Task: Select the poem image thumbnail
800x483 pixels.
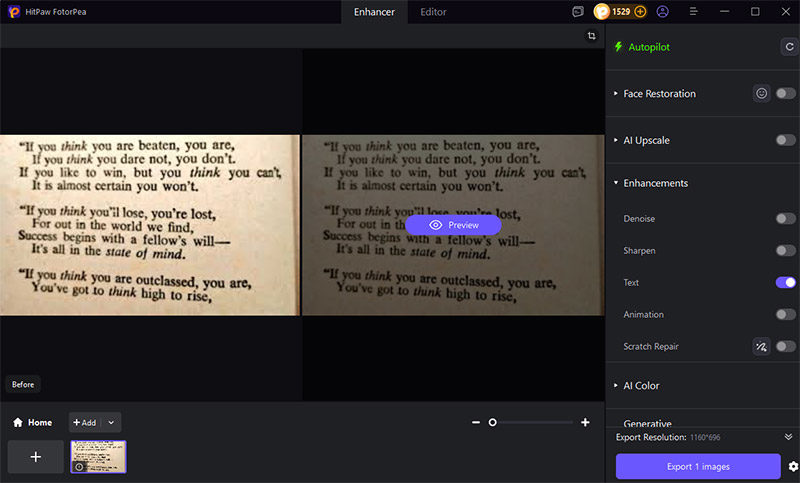Action: 98,456
